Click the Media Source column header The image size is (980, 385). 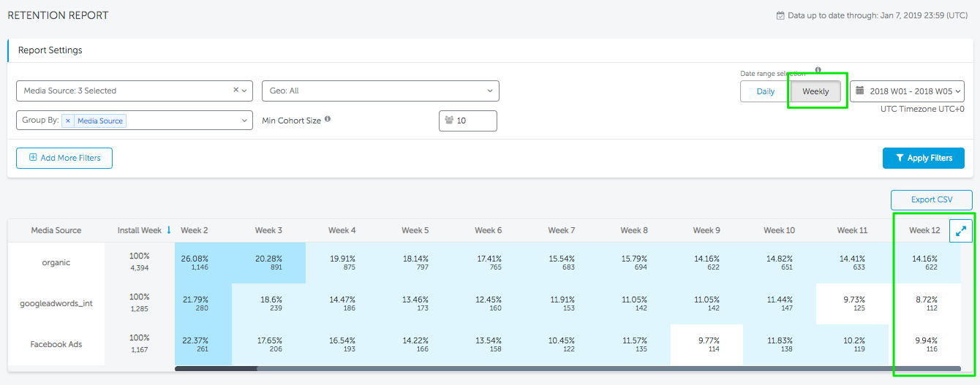pyautogui.click(x=56, y=230)
